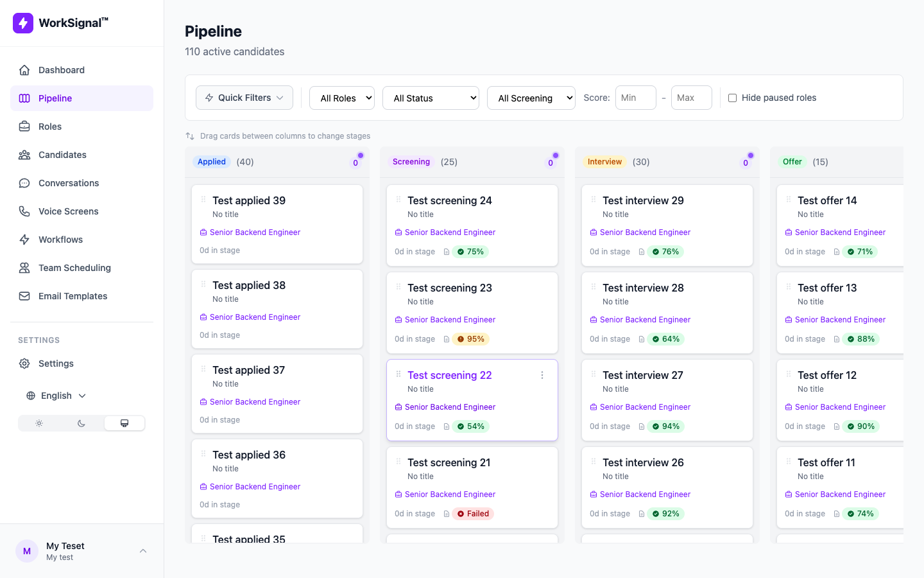Screen dimensions: 924x578
Task: Click the Min score input field
Action: (x=635, y=98)
